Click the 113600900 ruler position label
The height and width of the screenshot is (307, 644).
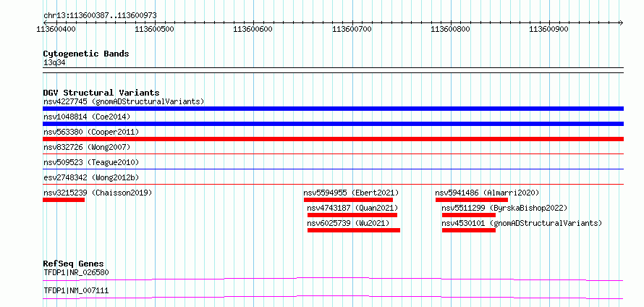pyautogui.click(x=549, y=29)
